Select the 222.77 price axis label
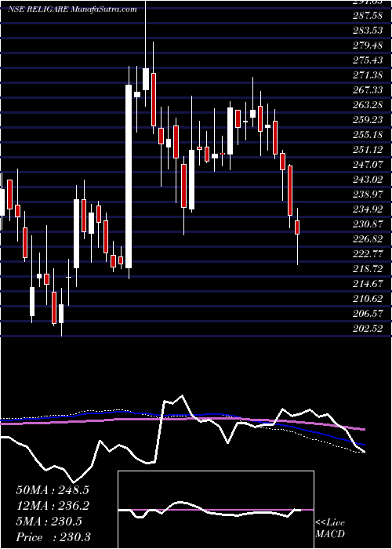 [368, 254]
